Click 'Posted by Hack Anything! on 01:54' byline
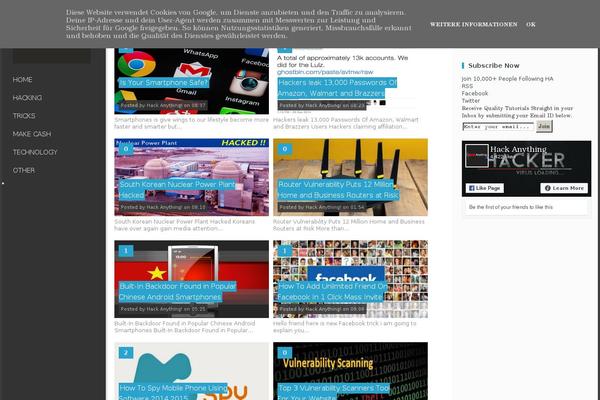The height and width of the screenshot is (400, 600). [x=322, y=207]
